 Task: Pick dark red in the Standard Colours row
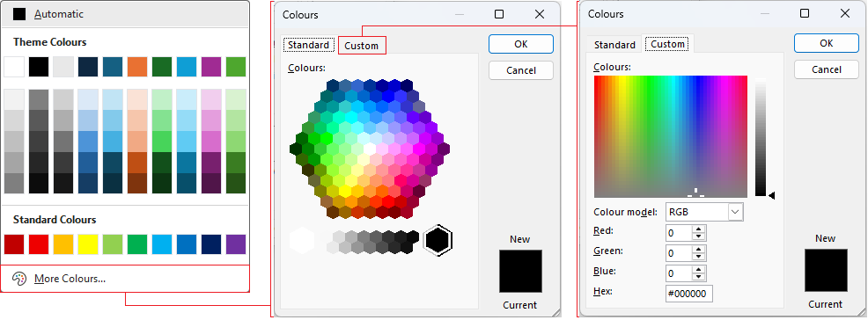14,244
